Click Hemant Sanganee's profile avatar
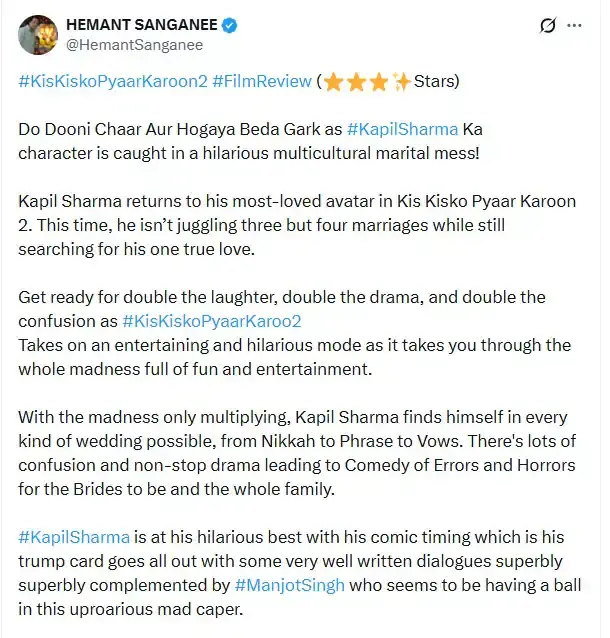610x638 pixels. click(x=37, y=33)
